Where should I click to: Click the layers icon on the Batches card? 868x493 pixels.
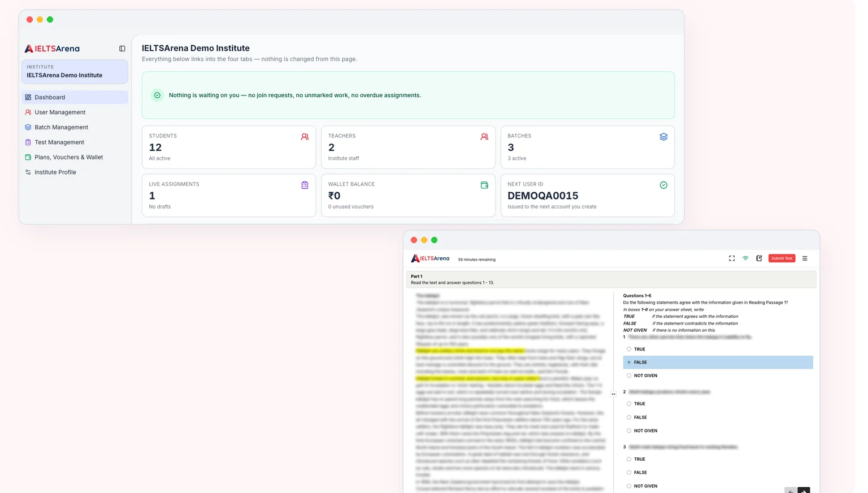pyautogui.click(x=663, y=137)
